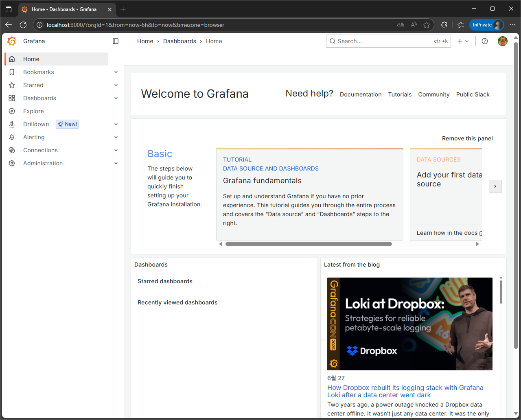Open Dashboards via grid icon
This screenshot has width=521, height=420.
[12, 98]
